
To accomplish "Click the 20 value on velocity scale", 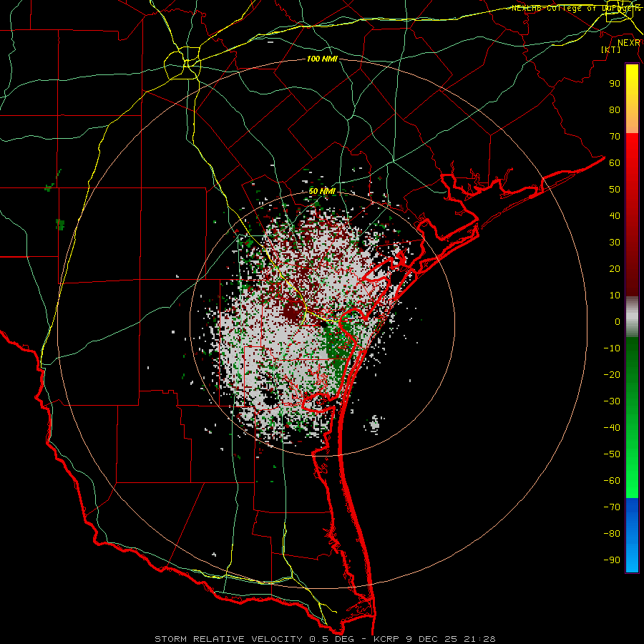I will pos(615,269).
